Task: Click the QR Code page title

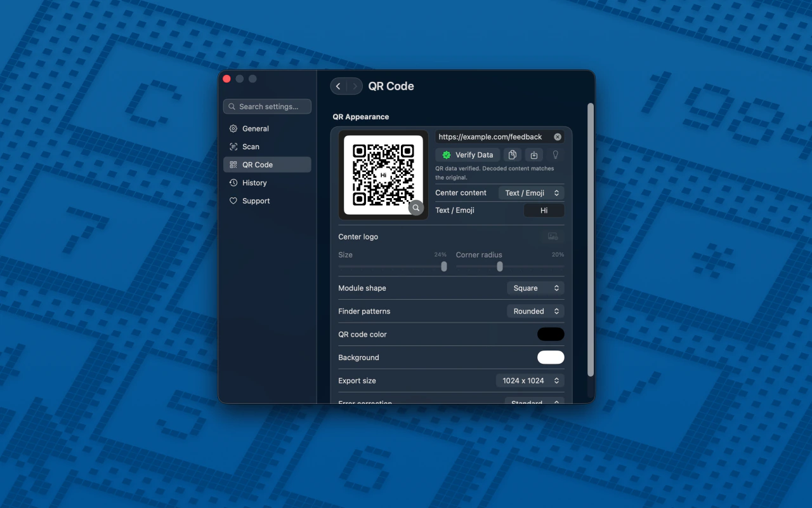Action: point(391,86)
